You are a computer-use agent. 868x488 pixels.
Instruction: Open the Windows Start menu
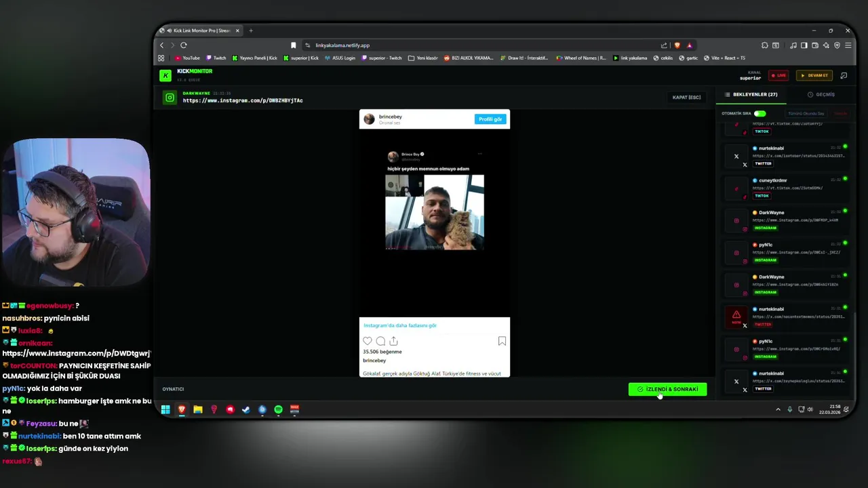(165, 409)
